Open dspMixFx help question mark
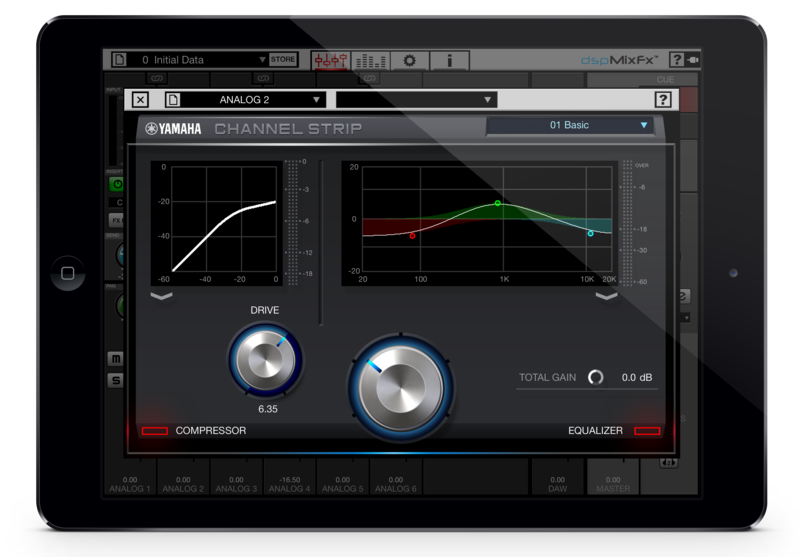 click(x=677, y=60)
